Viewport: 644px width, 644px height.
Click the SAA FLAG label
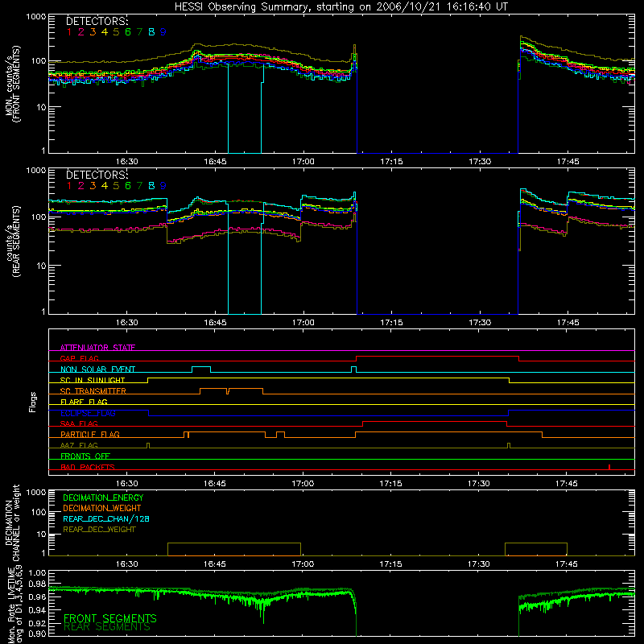point(79,423)
